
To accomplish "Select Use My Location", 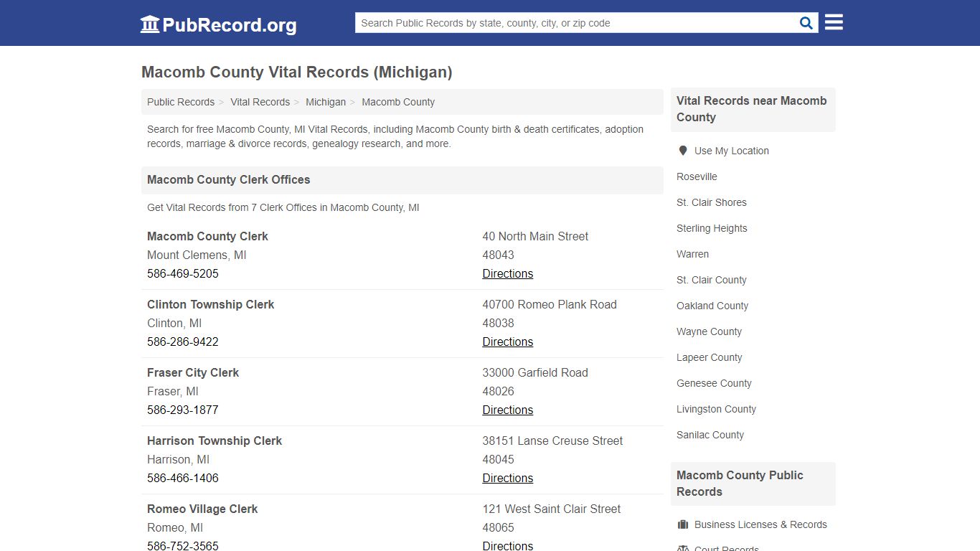I will [x=731, y=151].
